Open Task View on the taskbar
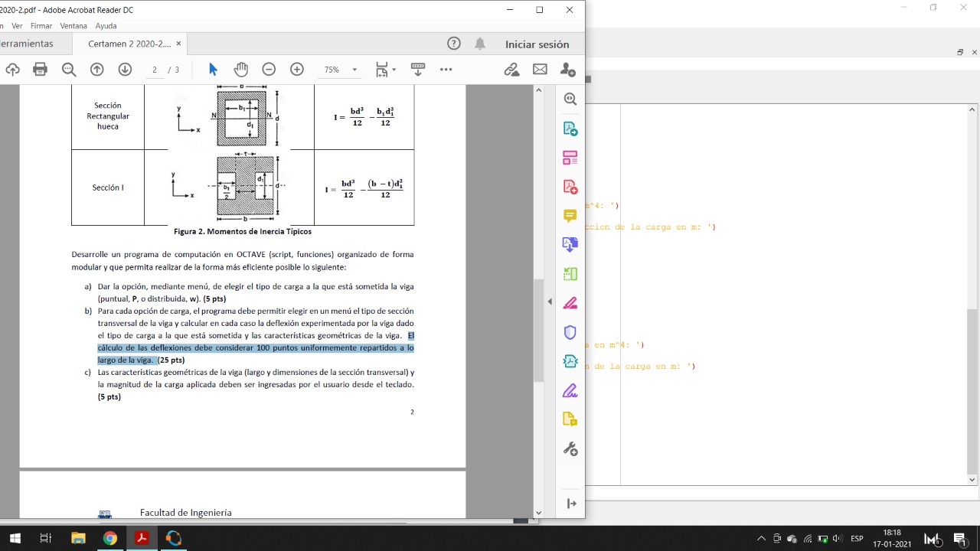This screenshot has height=551, width=980. [46, 539]
